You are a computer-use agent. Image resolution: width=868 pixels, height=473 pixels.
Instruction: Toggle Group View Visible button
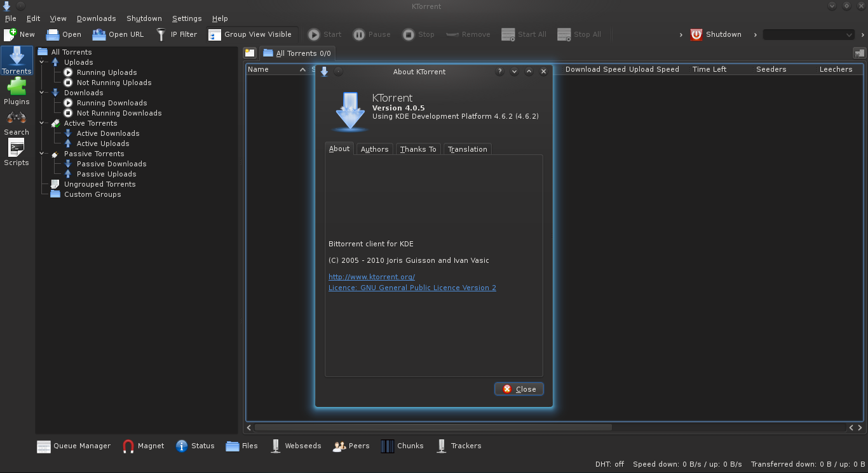[250, 34]
